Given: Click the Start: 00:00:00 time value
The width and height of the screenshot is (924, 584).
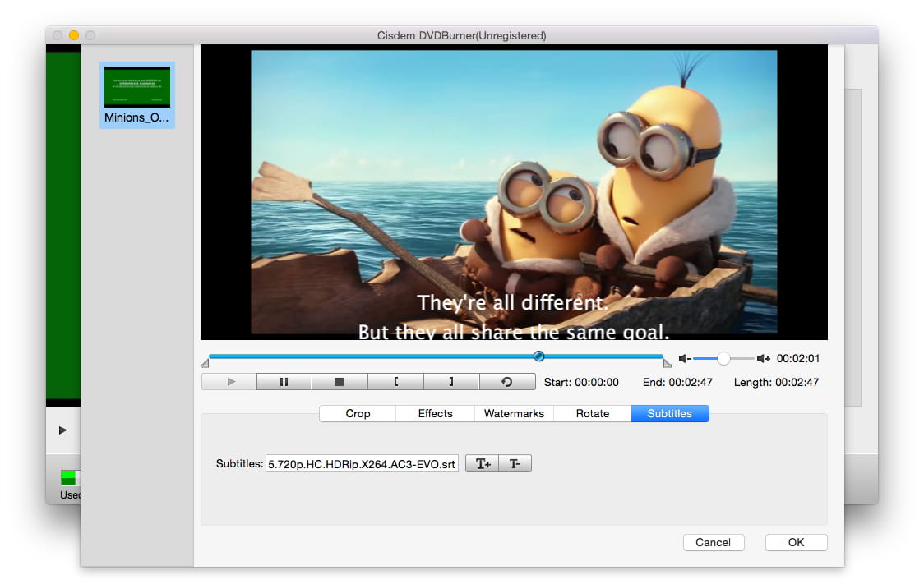Looking at the screenshot, I should click(x=581, y=383).
